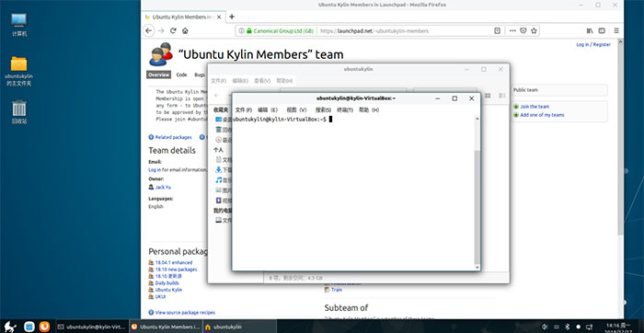Viewport: 644px width, 333px height.
Task: Open the Firefox hamburger menu
Action: [616, 30]
